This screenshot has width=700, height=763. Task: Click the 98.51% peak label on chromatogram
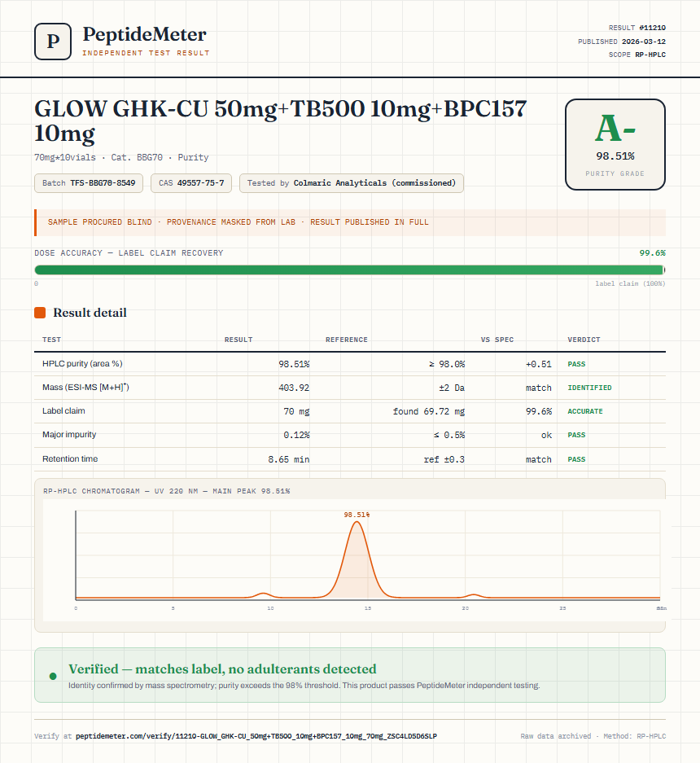[x=357, y=515]
